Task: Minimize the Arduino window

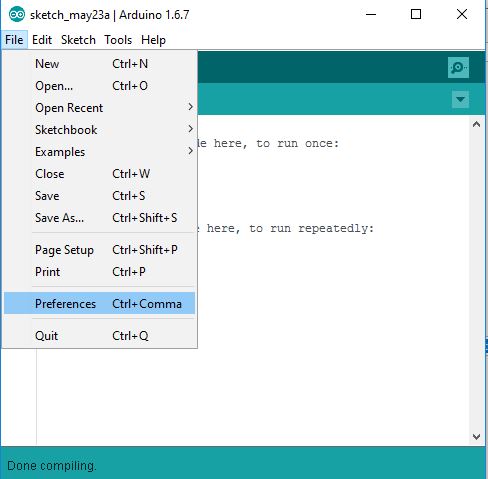Action: coord(371,14)
